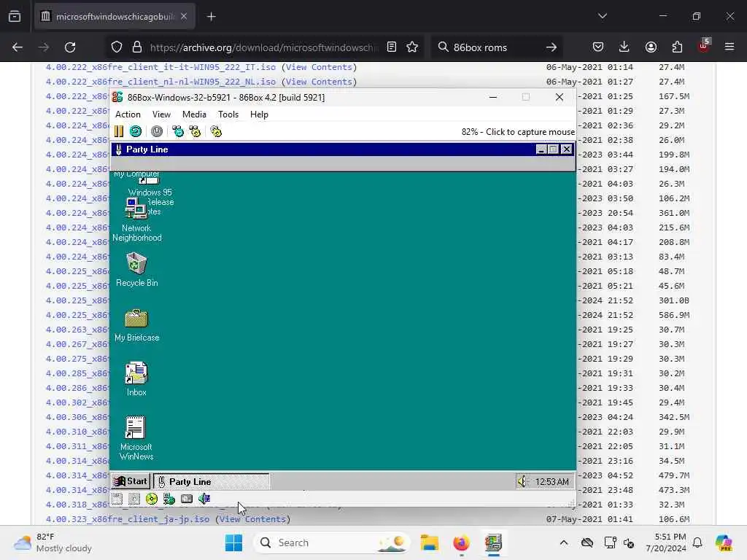This screenshot has height=560, width=747.
Task: Click the Windows taskbar clock 5:51 PM
Action: click(666, 542)
